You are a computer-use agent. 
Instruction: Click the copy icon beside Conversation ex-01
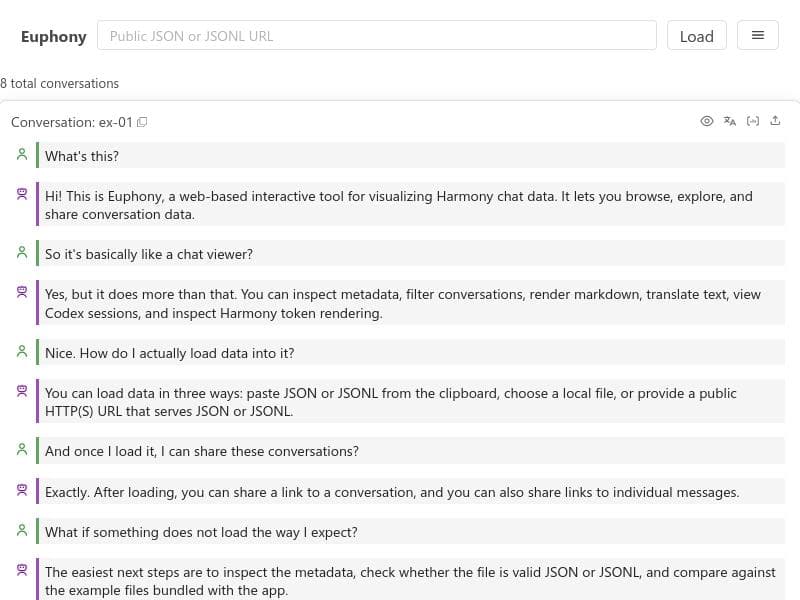coord(142,122)
